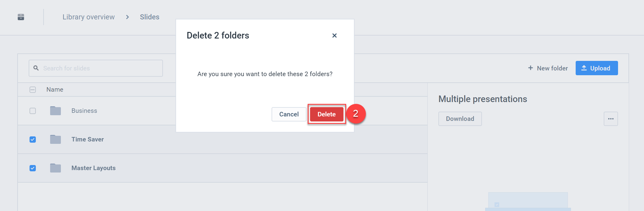This screenshot has width=644, height=211.
Task: Click the upload arrow icon on Upload button
Action: point(585,68)
